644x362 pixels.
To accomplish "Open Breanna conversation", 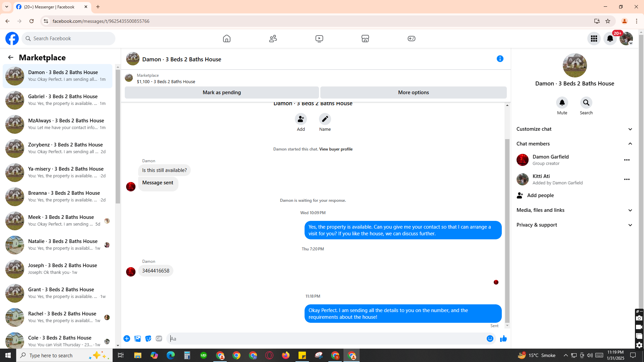I will click(x=58, y=197).
